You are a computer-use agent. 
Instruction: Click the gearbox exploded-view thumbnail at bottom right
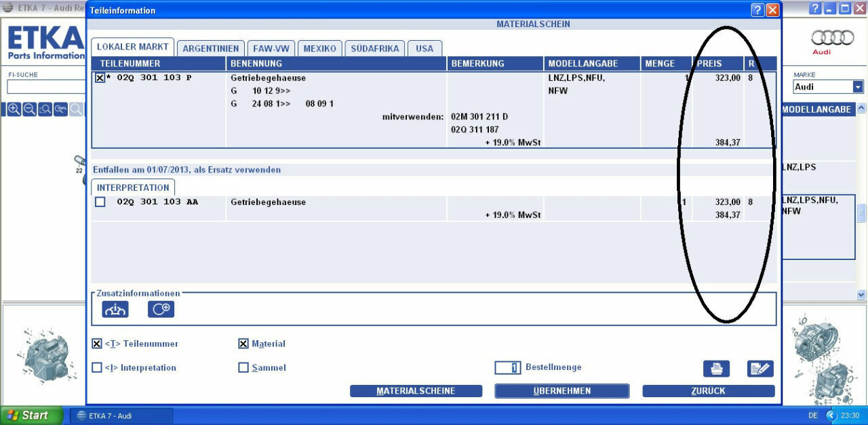(x=826, y=358)
